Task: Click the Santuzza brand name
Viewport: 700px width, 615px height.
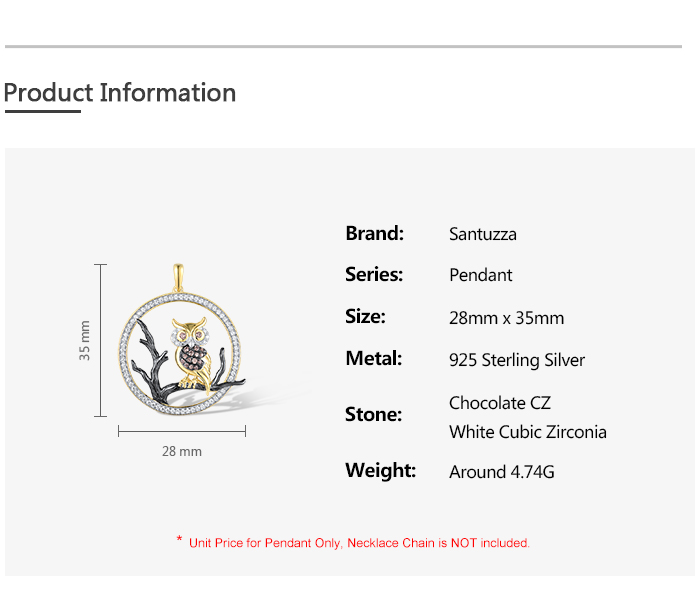Action: 483,235
